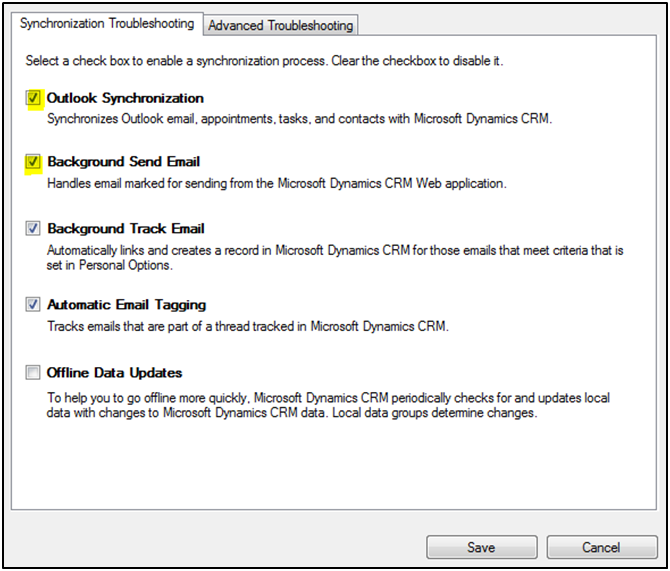Switch to the Advanced Troubleshooting tab
Screen dimensions: 670x571
pyautogui.click(x=280, y=25)
